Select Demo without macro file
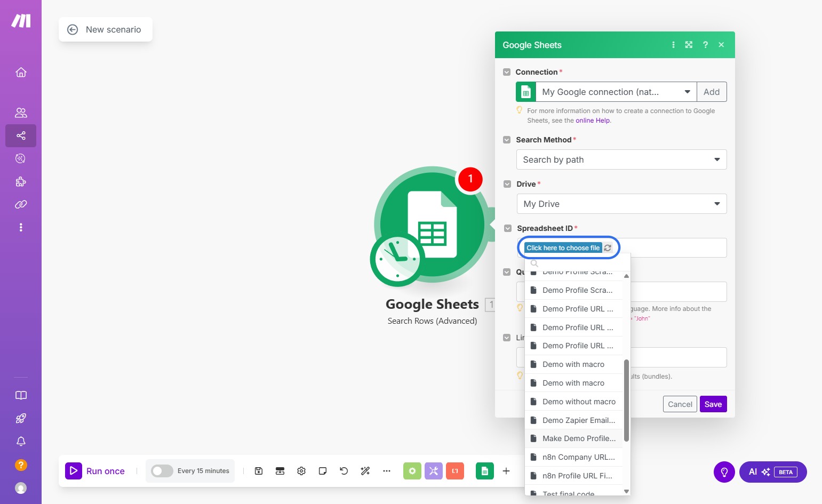The image size is (822, 504). coord(574,402)
